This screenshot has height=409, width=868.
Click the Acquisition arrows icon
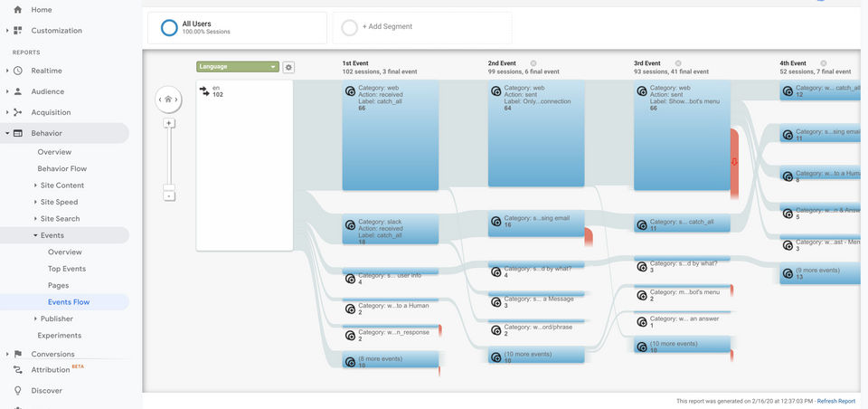[x=17, y=112]
